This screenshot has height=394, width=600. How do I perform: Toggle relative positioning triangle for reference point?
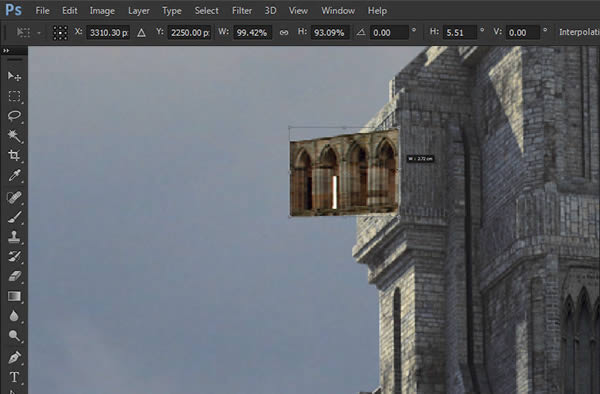141,33
